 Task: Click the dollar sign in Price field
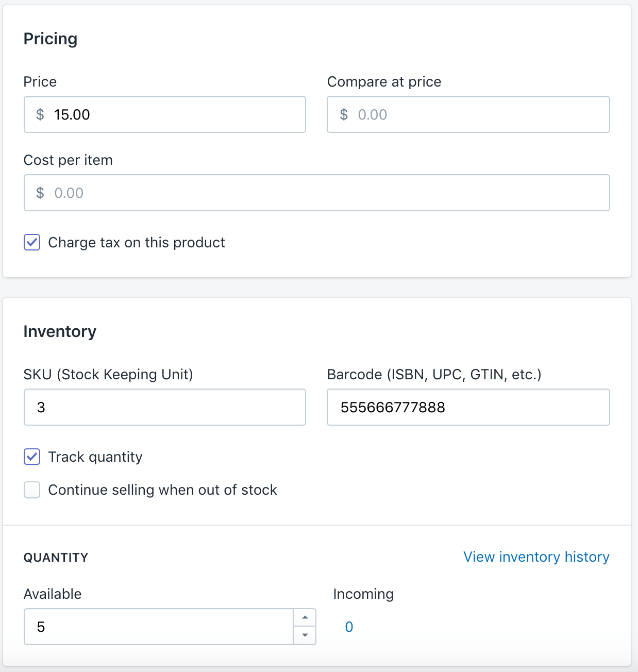pyautogui.click(x=40, y=114)
